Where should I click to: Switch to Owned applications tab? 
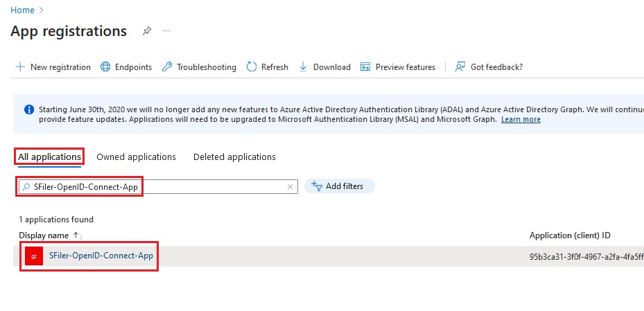coord(136,157)
